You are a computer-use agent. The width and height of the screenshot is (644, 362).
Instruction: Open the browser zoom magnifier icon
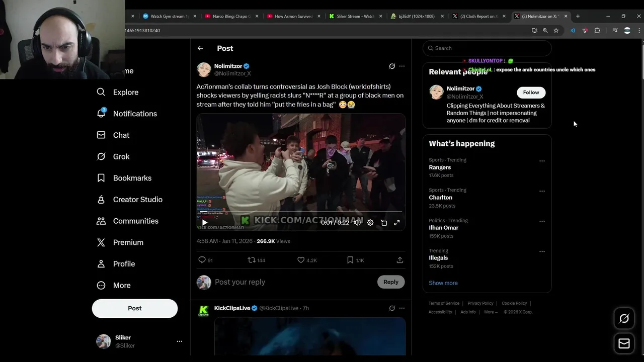click(545, 31)
